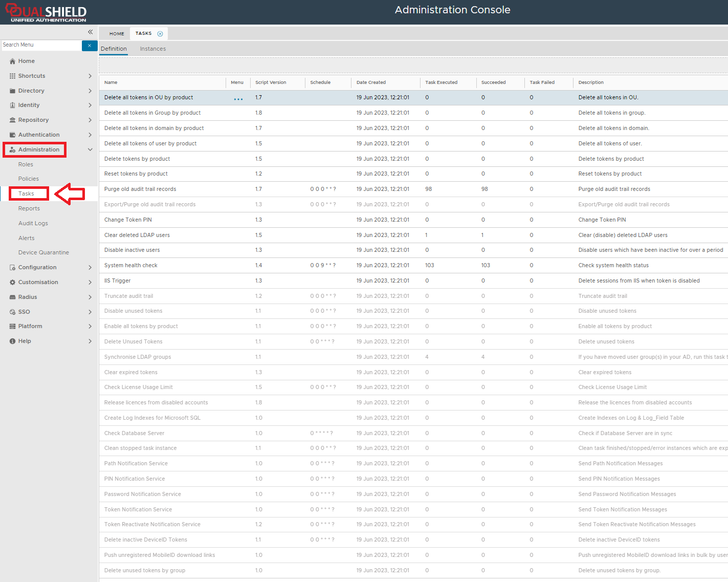Click the Shortcuts grid icon
Image resolution: width=728 pixels, height=582 pixels.
(x=12, y=76)
